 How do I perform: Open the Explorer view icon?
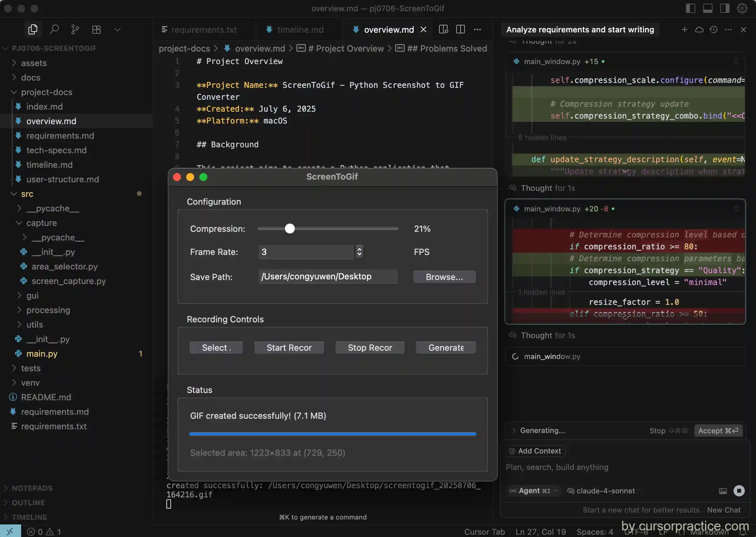coord(33,29)
